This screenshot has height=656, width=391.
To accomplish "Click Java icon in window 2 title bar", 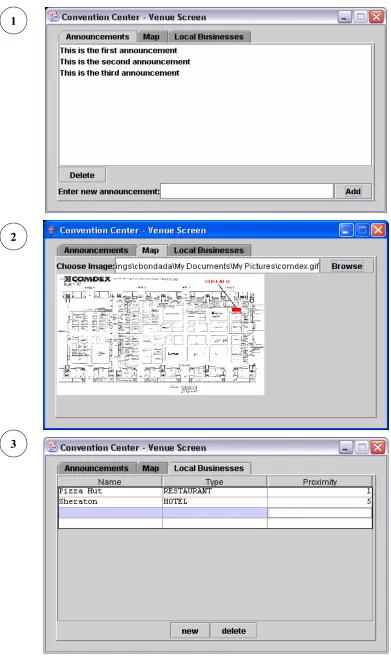I will click(x=52, y=230).
